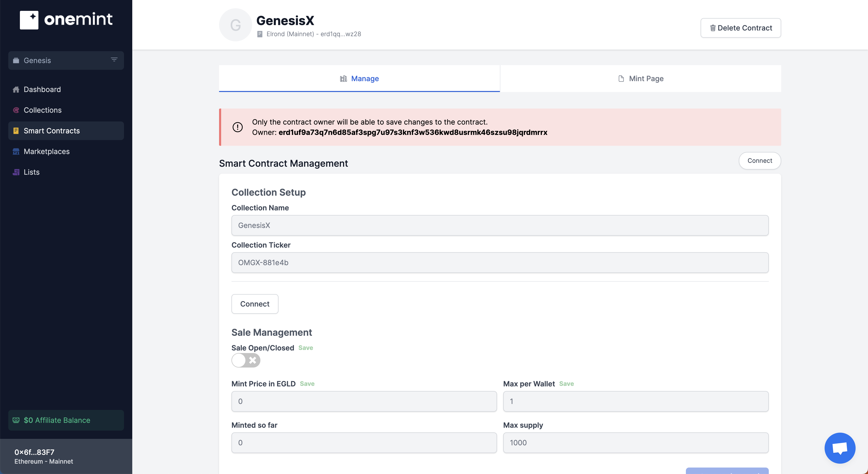Viewport: 868px width, 474px height.
Task: Switch to the Manage tab
Action: [359, 79]
